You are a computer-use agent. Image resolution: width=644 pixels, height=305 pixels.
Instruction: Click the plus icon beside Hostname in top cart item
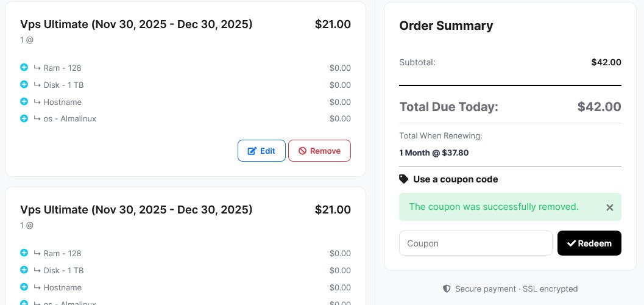click(24, 101)
